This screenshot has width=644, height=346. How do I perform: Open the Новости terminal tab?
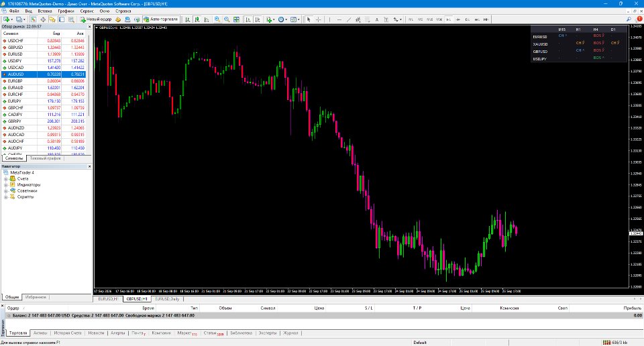click(96, 333)
